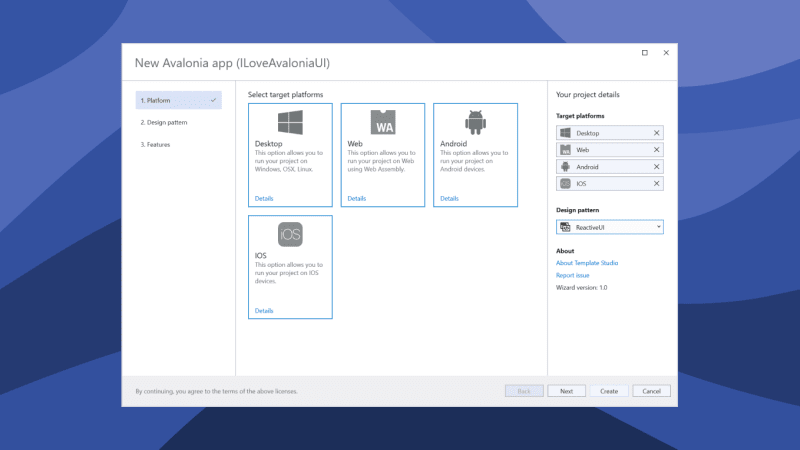Click the Report issue link
800x450 pixels.
572,275
